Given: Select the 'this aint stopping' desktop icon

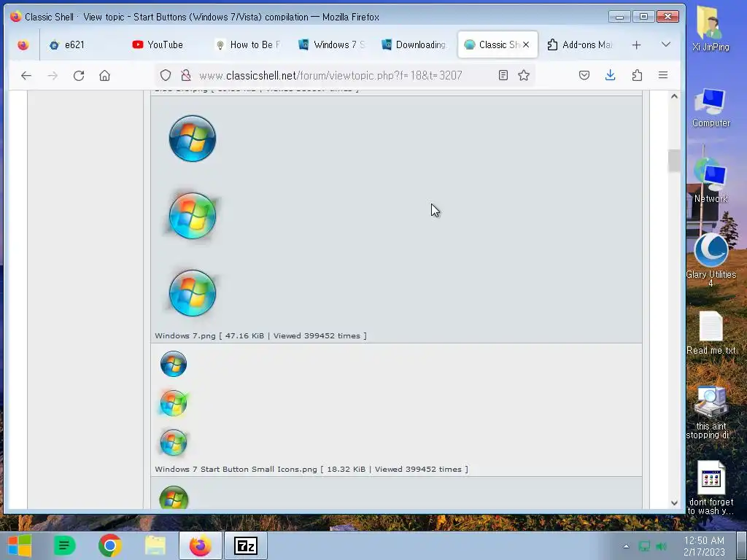Looking at the screenshot, I should click(711, 413).
